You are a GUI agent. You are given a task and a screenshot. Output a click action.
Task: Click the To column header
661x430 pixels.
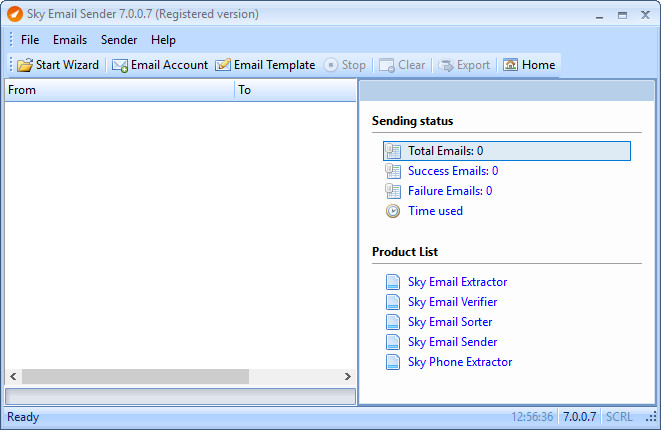(296, 90)
